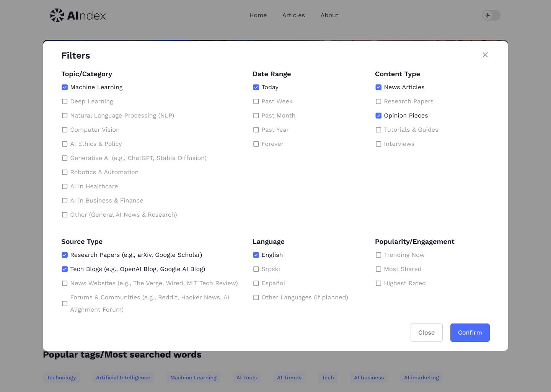Screen dimensions: 551x392
Task: Select the Past Week date range
Action: click(256, 101)
